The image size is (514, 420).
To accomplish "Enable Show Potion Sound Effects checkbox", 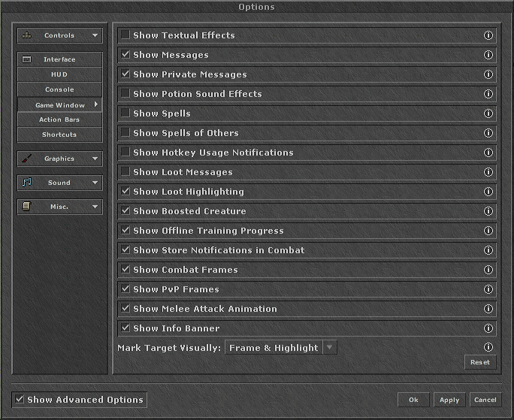I will tap(125, 93).
